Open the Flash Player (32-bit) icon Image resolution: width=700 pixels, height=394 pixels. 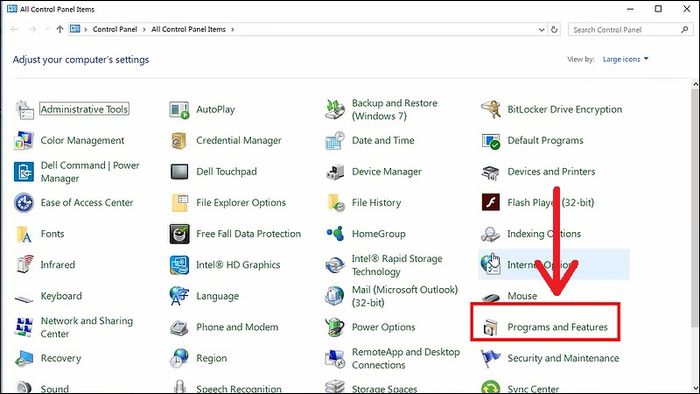tap(491, 203)
